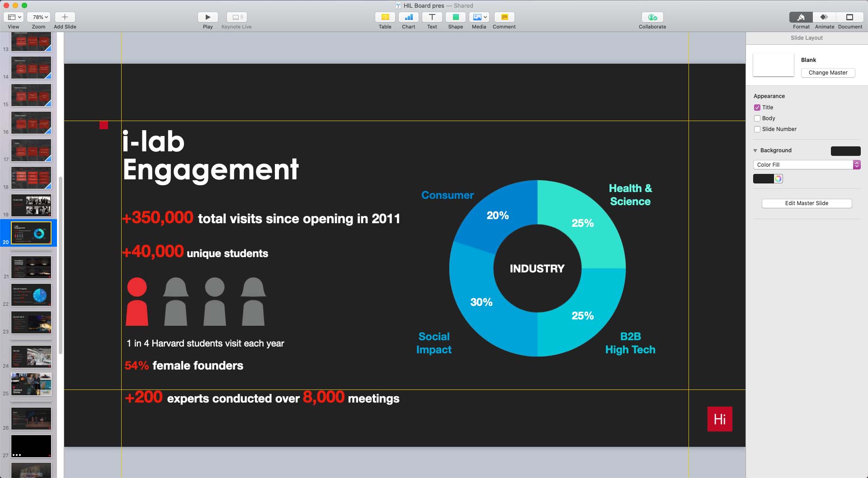The width and height of the screenshot is (868, 478).
Task: Insert a Chart from toolbar
Action: 408,17
